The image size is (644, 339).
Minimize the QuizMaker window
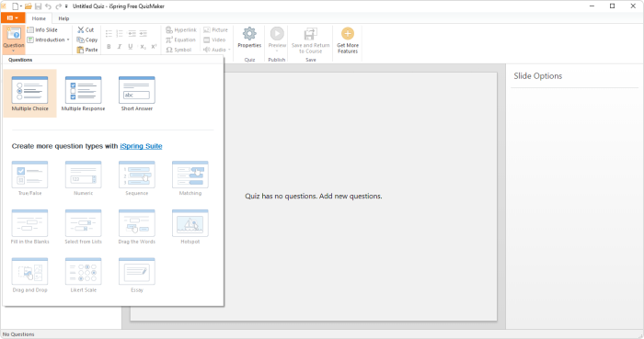pyautogui.click(x=592, y=6)
